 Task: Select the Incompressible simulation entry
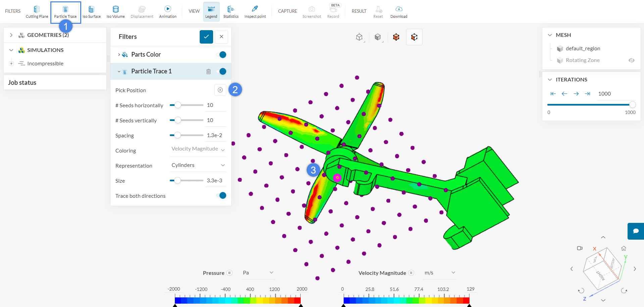point(45,63)
